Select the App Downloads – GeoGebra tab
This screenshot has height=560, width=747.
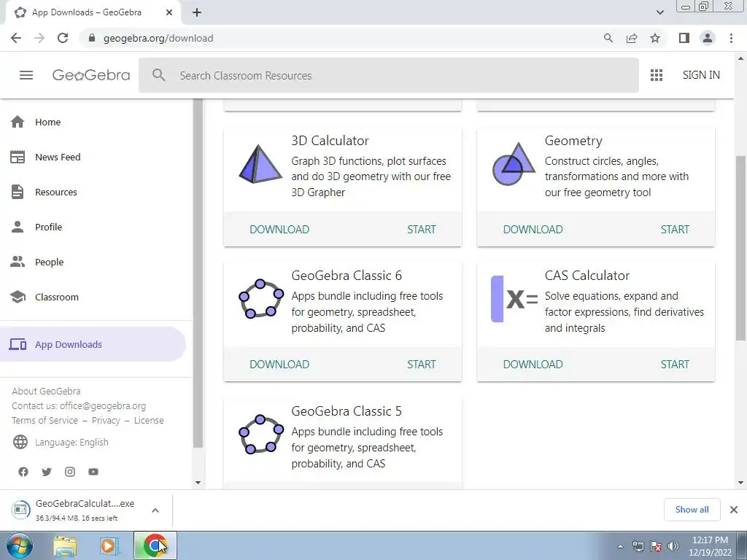tap(93, 12)
